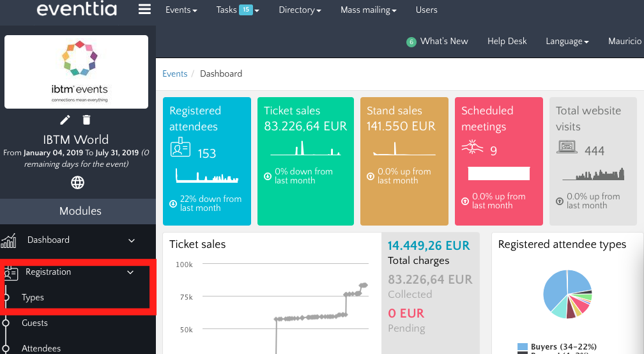This screenshot has width=644, height=354.
Task: Click the What's New link
Action: pyautogui.click(x=443, y=42)
